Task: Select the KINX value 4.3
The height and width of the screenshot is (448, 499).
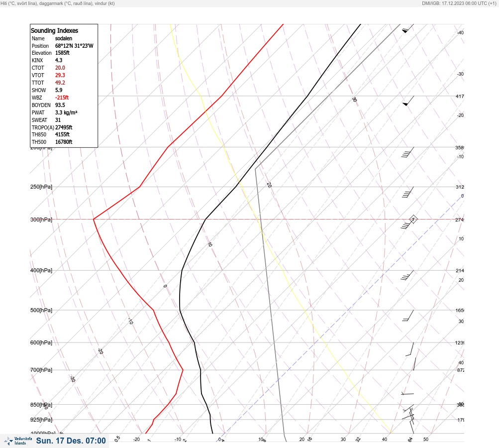Action: [59, 60]
